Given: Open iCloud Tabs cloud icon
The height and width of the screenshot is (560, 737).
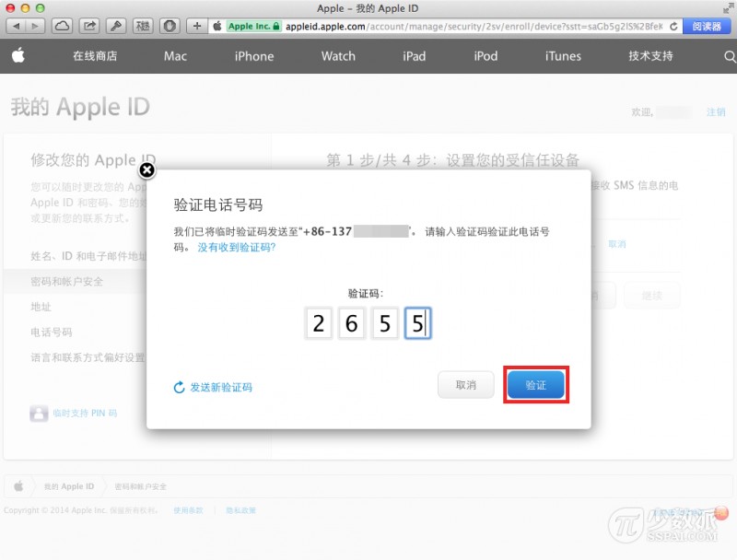Looking at the screenshot, I should [x=62, y=27].
